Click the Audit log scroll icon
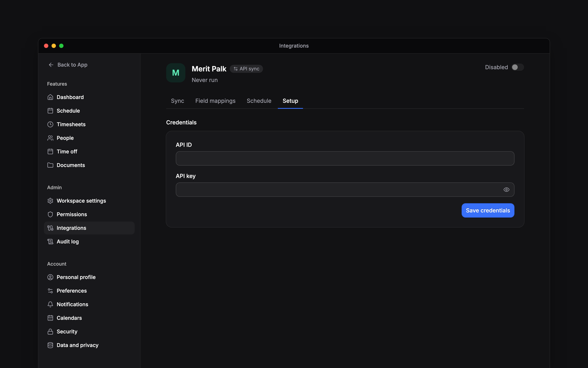Screen dimensions: 588x368 click(50, 242)
